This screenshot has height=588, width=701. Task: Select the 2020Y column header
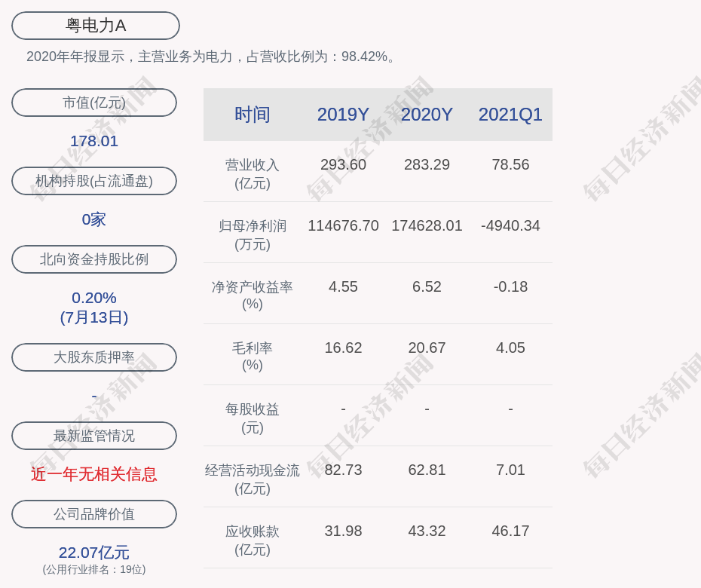(427, 115)
